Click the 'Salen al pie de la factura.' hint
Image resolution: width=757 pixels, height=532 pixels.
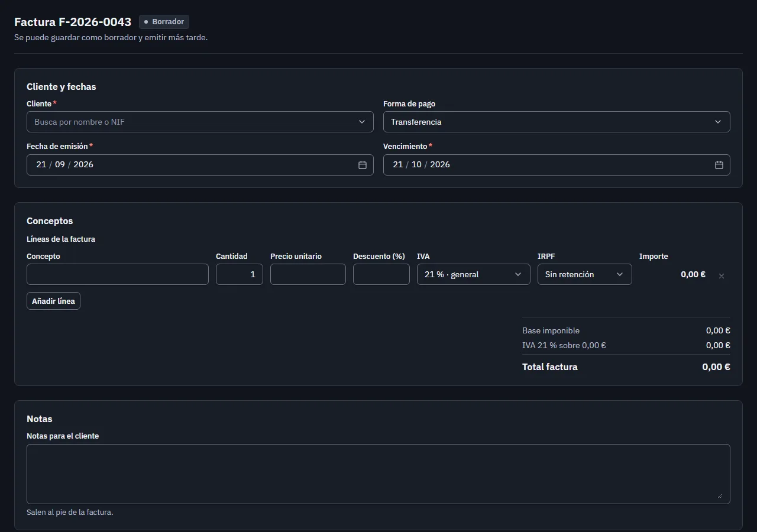pos(70,512)
